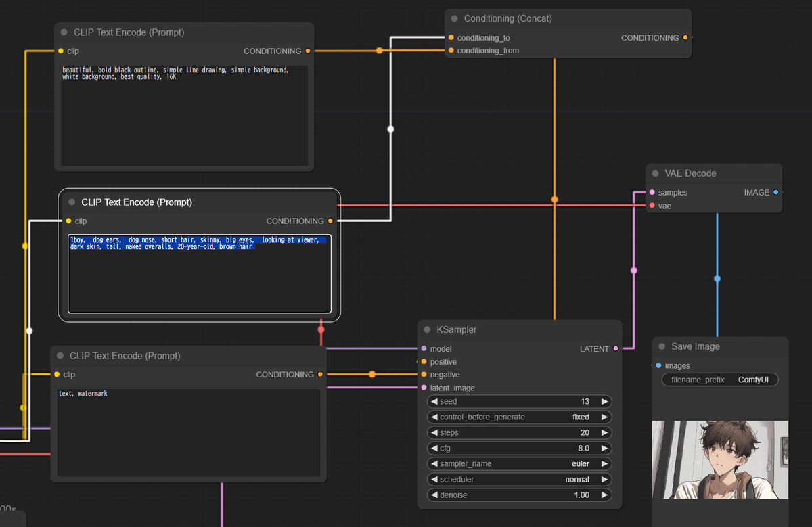This screenshot has height=527, width=812.
Task: Click the conditioning_from input socket
Action: (x=451, y=51)
